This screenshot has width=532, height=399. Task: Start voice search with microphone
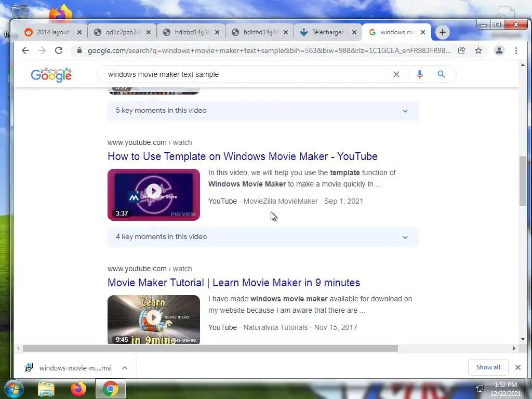point(420,74)
